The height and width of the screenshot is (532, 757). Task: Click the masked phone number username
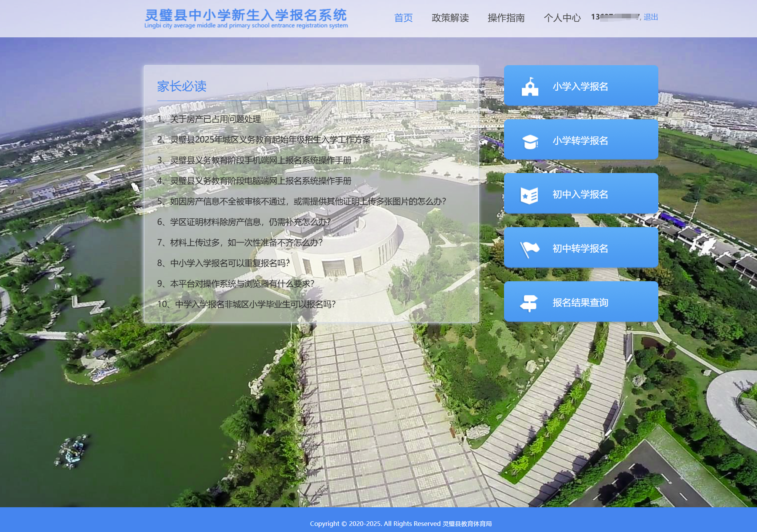tap(615, 17)
